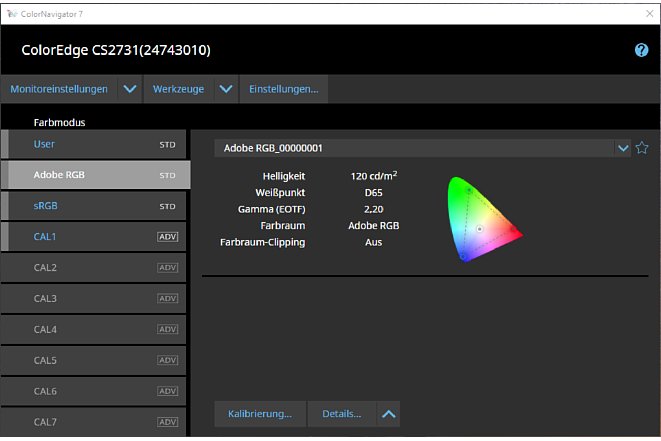Screen dimensions: 661x441
Task: Select the CAL7 color mode
Action: (x=94, y=422)
